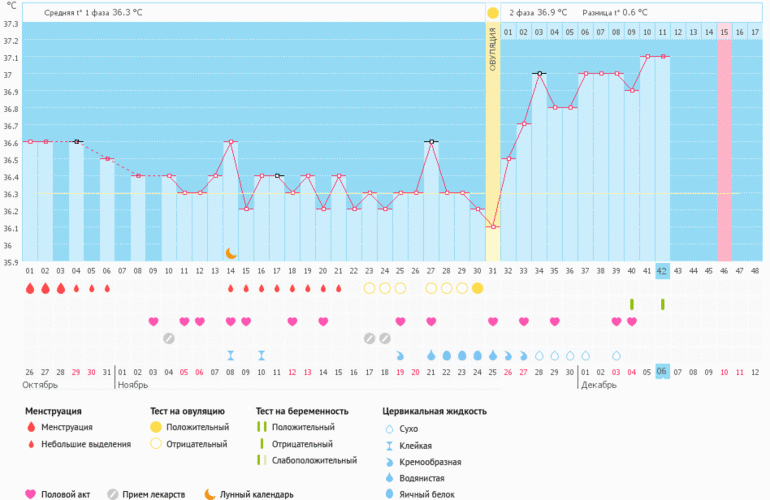Click the Половой акт heart legend icon

30,494
